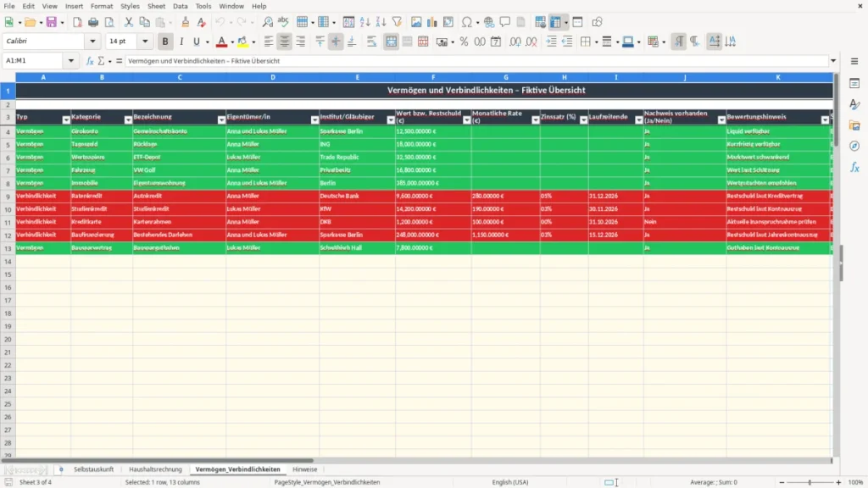
Task: Expand the Name Box dropdown
Action: pyautogui.click(x=71, y=61)
